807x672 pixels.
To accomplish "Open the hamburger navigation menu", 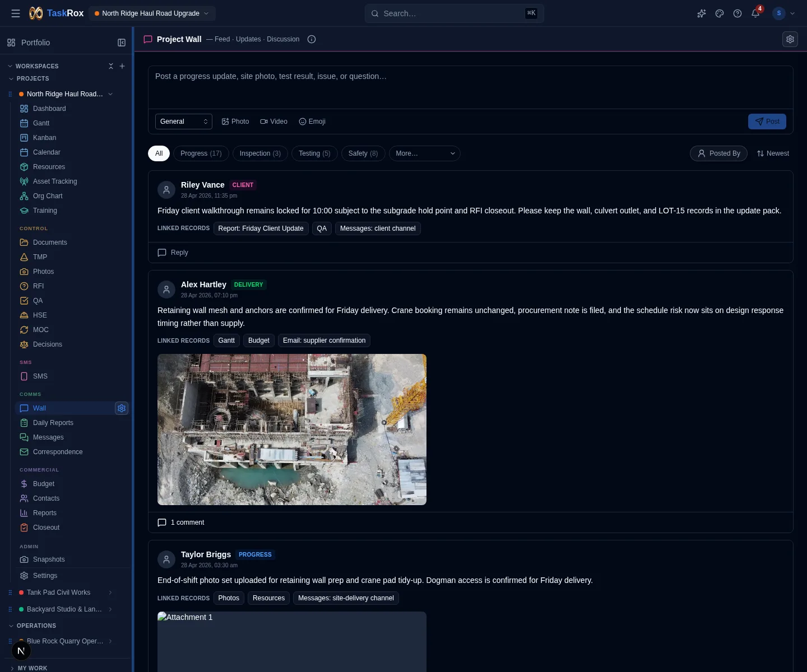I will [x=16, y=13].
